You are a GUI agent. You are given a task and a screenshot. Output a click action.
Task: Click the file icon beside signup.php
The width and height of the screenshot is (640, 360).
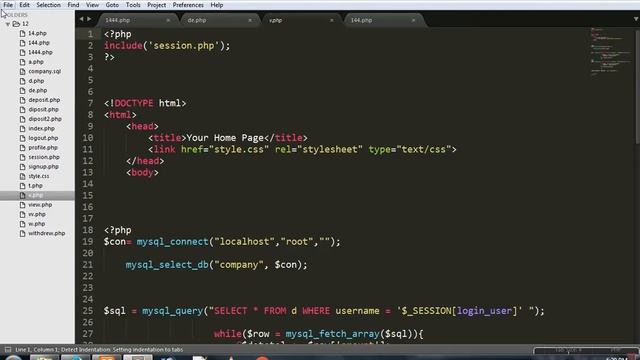point(22,167)
